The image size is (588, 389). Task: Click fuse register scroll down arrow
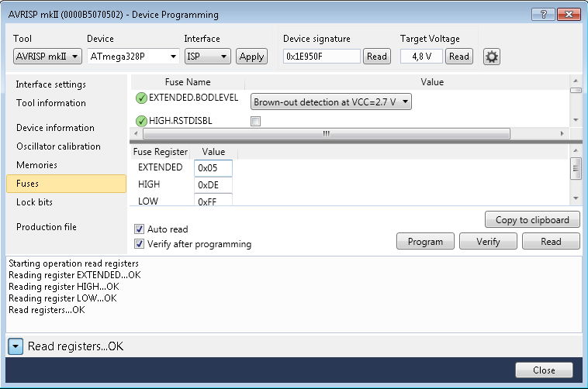coord(576,198)
